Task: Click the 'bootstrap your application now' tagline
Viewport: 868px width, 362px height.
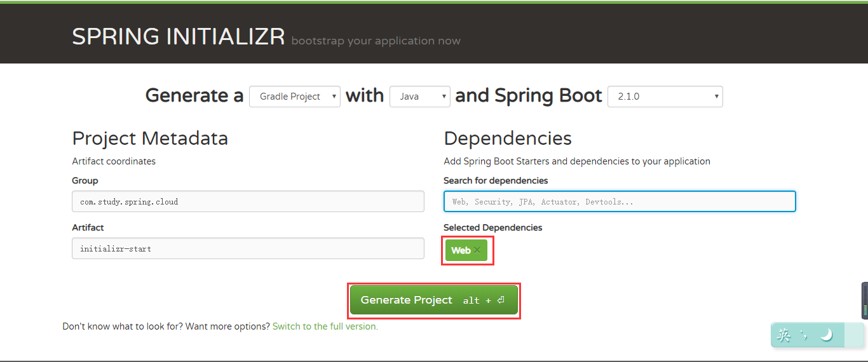Action: pyautogui.click(x=376, y=41)
